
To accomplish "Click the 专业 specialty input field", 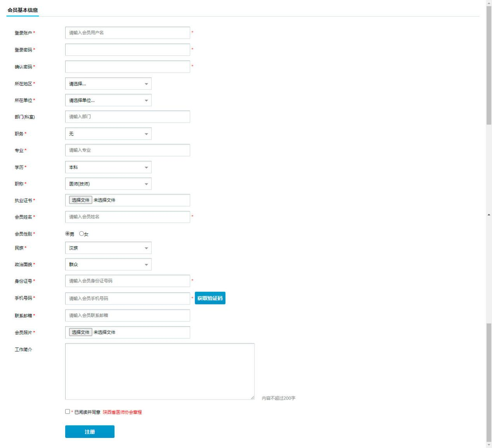I will point(128,150).
